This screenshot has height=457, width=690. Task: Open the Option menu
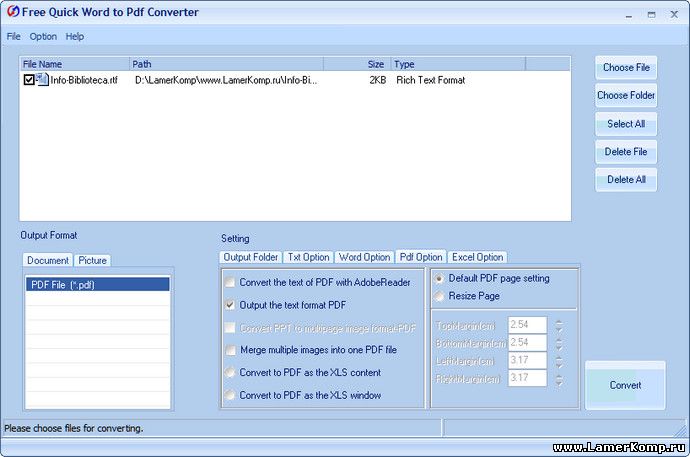tap(43, 37)
